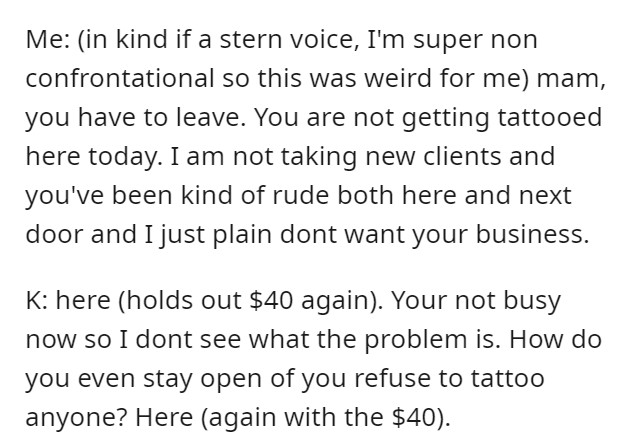633x445 pixels.
Task: Click the phrase "How do" at the line end
Action: (555, 340)
